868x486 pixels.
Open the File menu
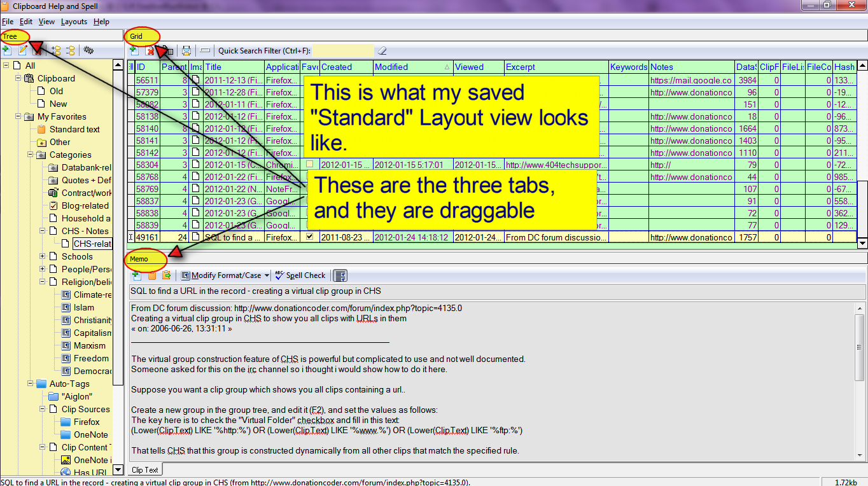click(8, 22)
